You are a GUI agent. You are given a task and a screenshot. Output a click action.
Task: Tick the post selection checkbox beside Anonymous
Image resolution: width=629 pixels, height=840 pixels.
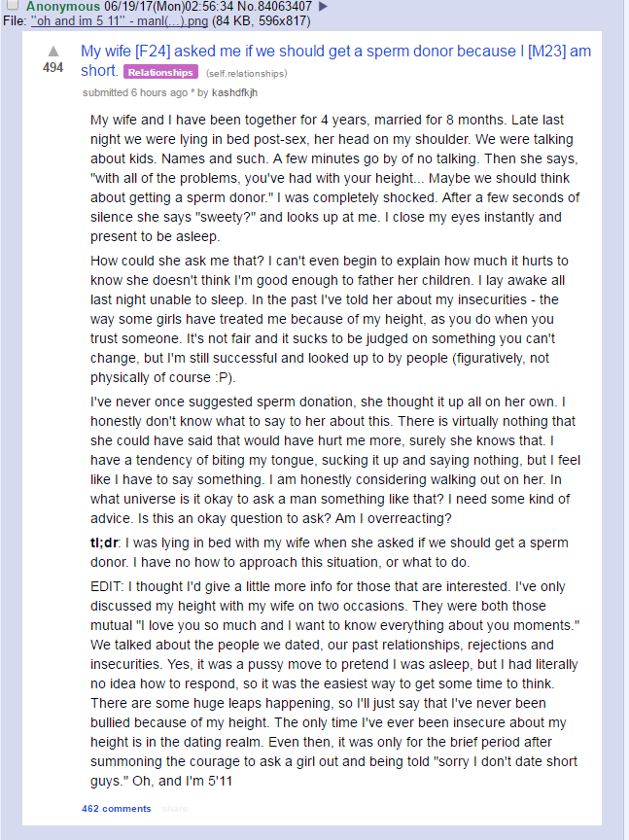pyautogui.click(x=13, y=6)
